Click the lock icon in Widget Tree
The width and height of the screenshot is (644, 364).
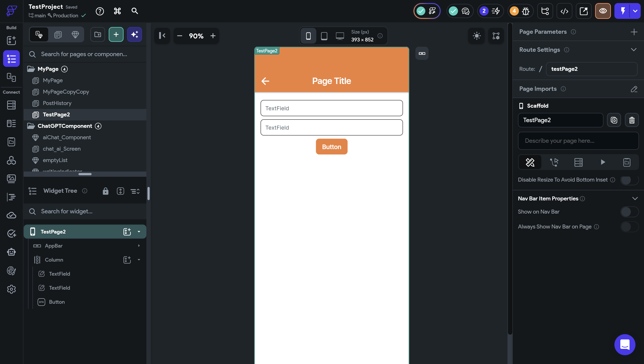coord(105,191)
